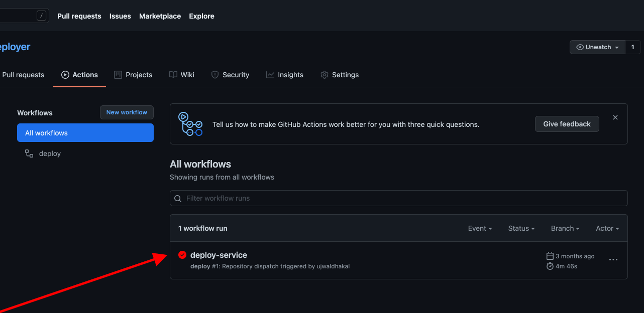Expand the Unwatch notifications dropdown

point(597,47)
